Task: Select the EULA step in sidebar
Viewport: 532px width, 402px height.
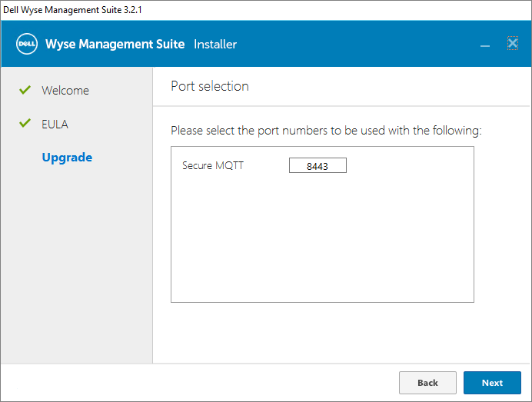Action: pyautogui.click(x=55, y=124)
